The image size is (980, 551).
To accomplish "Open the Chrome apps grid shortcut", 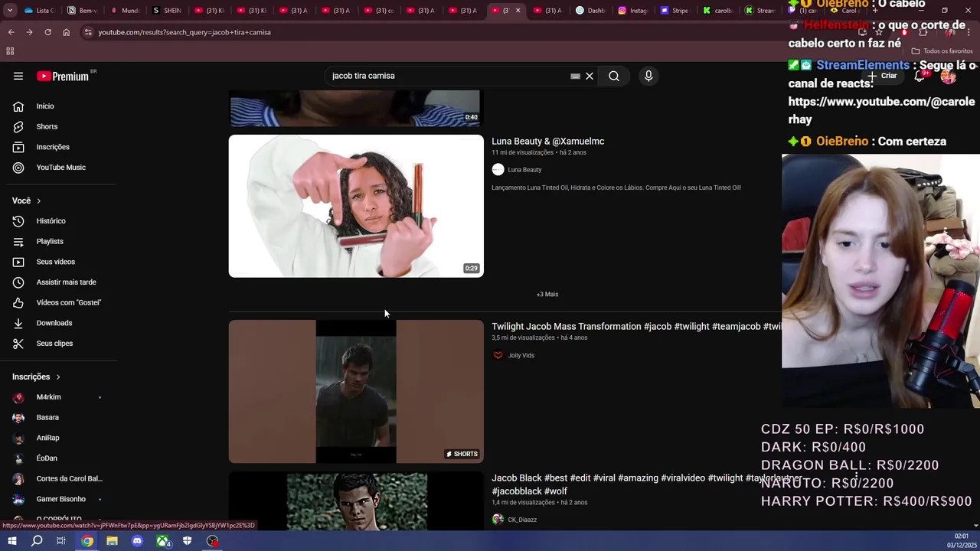I will coord(10,51).
